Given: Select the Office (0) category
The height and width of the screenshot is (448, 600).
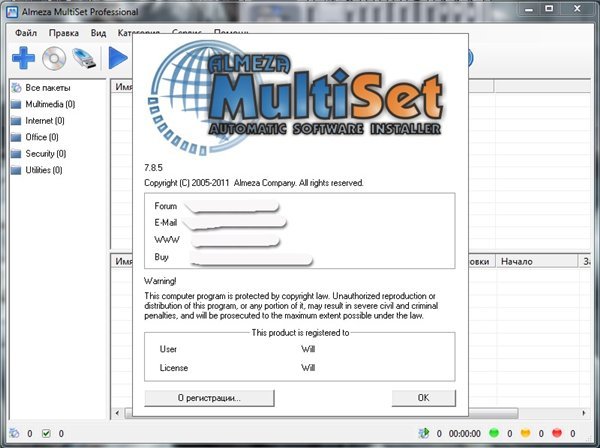Looking at the screenshot, I should click(x=42, y=137).
